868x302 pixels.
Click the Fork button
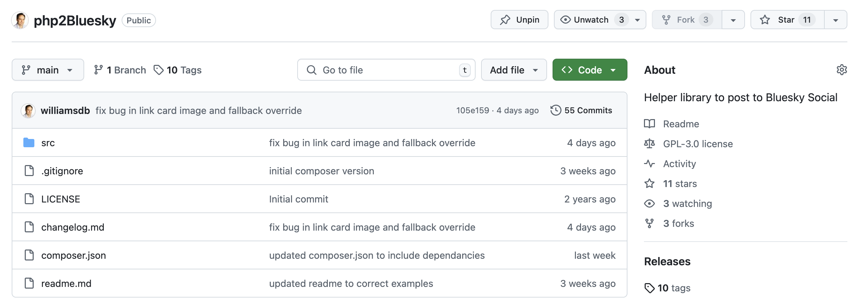coord(687,20)
